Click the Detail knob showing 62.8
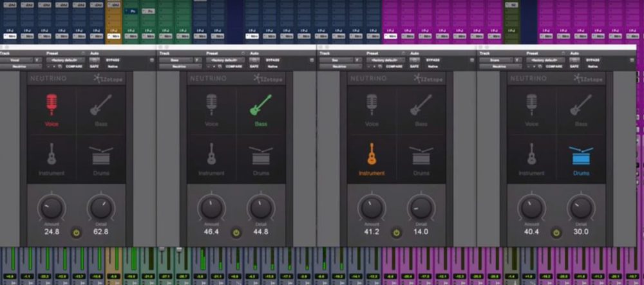Screen dimensions: 644x285 100,208
